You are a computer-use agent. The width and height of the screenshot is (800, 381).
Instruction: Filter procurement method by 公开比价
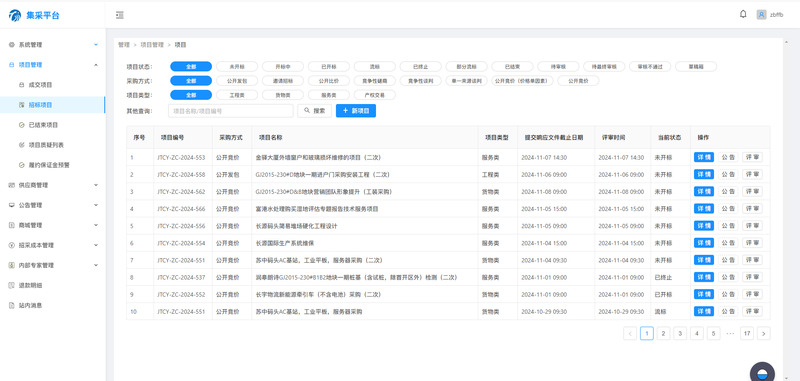(x=329, y=81)
